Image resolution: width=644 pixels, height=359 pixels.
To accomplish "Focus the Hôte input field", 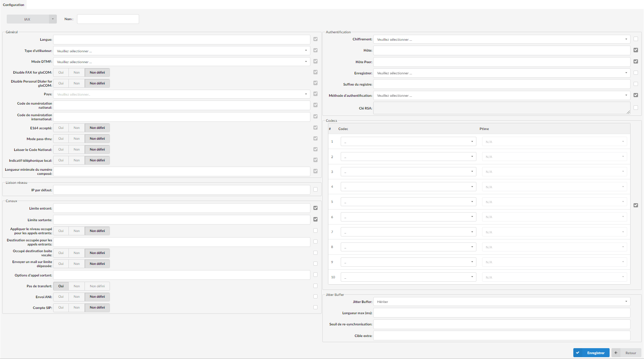I will 502,50.
